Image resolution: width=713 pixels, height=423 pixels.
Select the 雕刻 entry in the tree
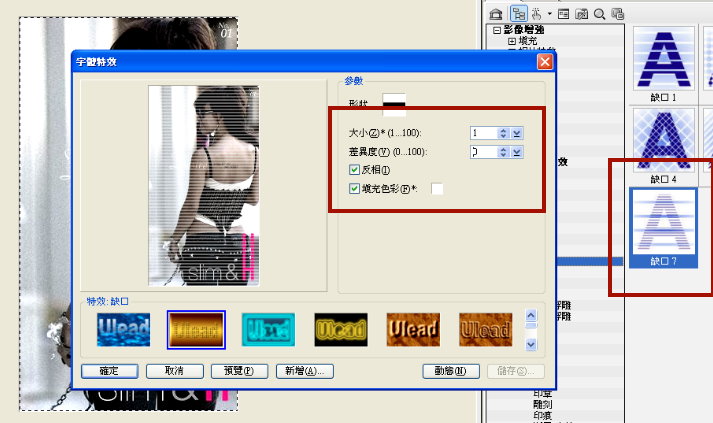(x=542, y=404)
